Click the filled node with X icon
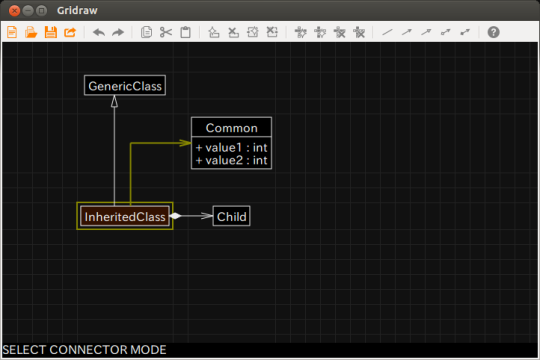This screenshot has width=540, height=360. pos(359,32)
